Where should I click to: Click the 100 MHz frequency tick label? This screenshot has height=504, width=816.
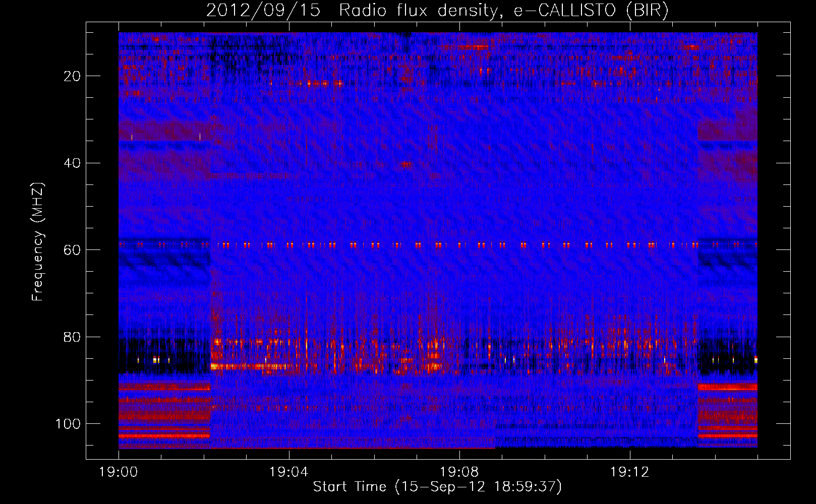(x=68, y=424)
